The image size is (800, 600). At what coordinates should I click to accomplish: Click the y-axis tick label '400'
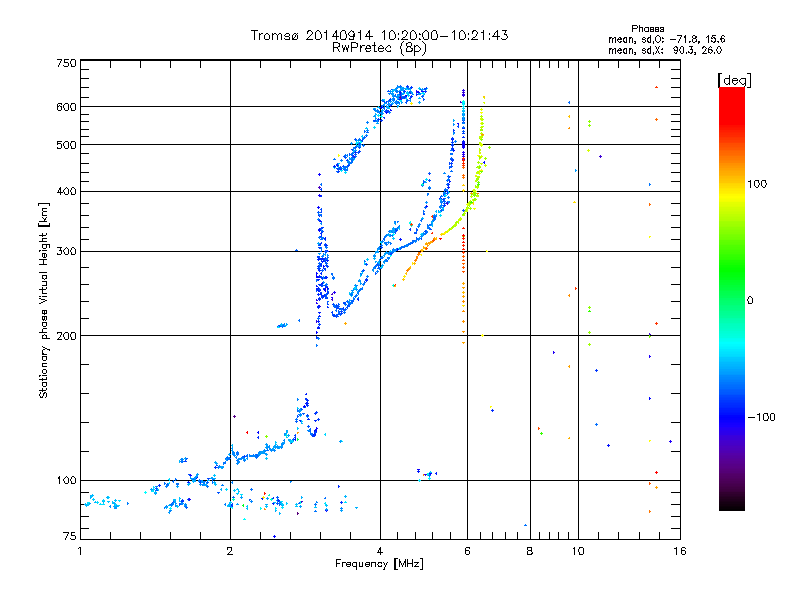click(66, 191)
